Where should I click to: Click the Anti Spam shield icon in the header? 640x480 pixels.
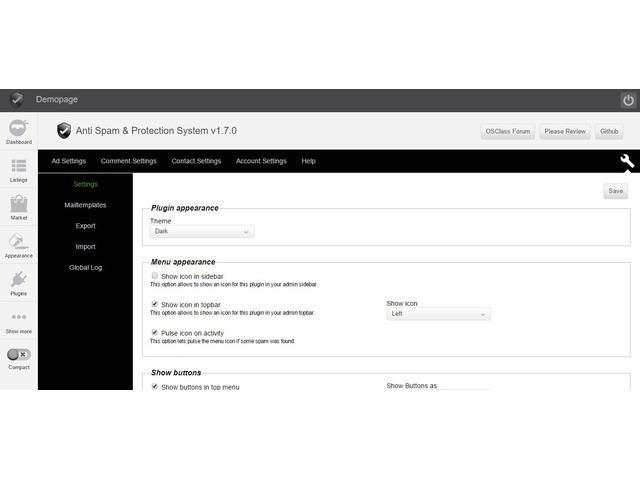(x=64, y=131)
